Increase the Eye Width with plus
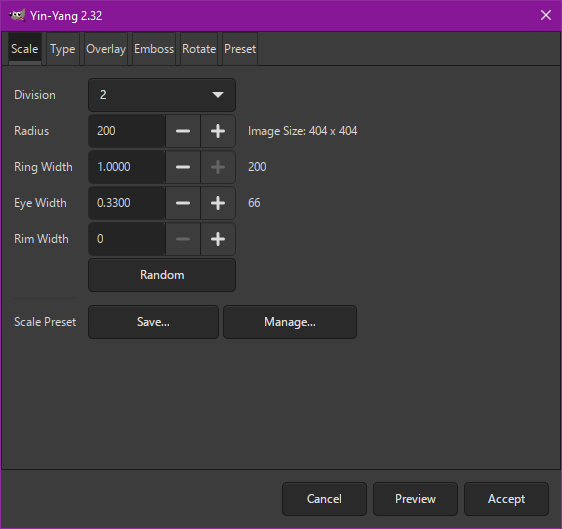 (x=218, y=203)
